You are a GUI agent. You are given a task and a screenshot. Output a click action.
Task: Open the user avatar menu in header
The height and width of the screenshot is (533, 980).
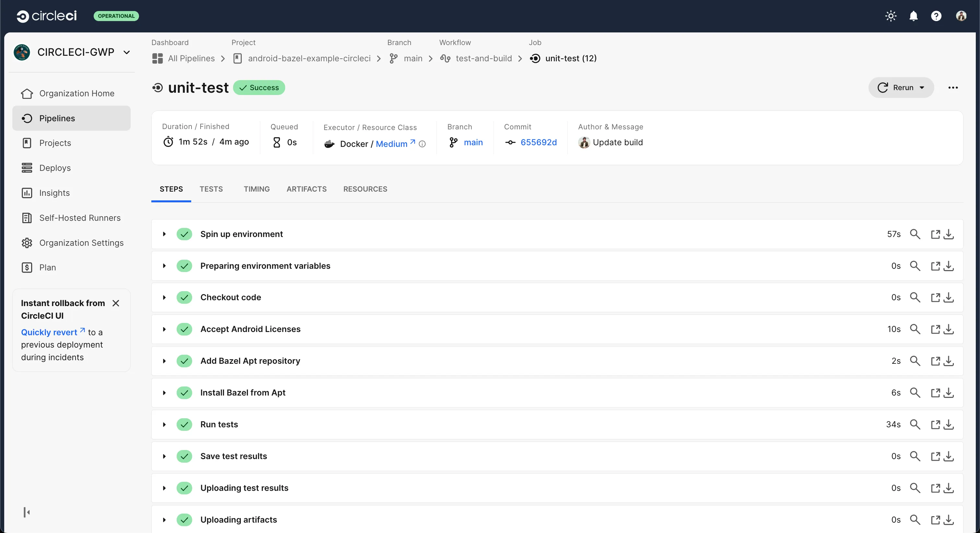(x=961, y=16)
